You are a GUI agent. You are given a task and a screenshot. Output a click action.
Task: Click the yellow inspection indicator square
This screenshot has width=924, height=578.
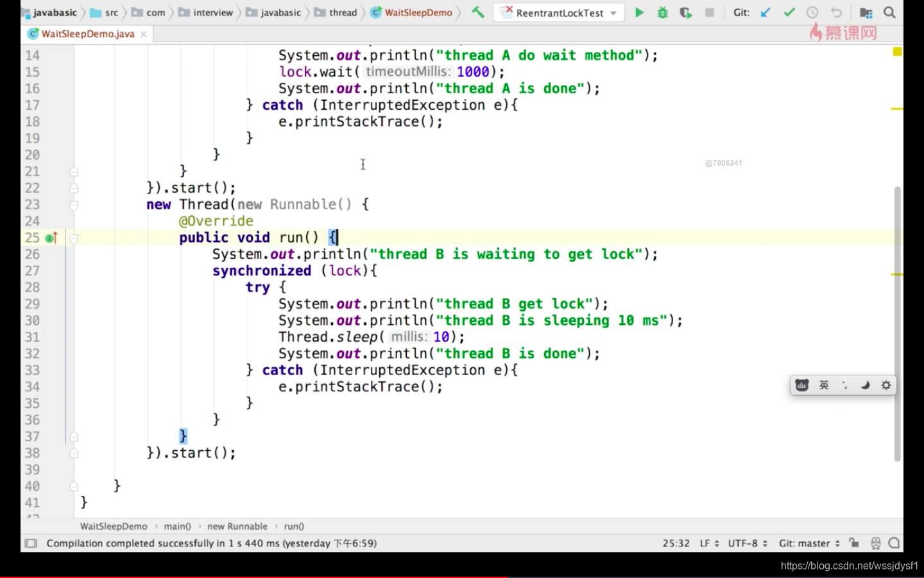coord(897,51)
